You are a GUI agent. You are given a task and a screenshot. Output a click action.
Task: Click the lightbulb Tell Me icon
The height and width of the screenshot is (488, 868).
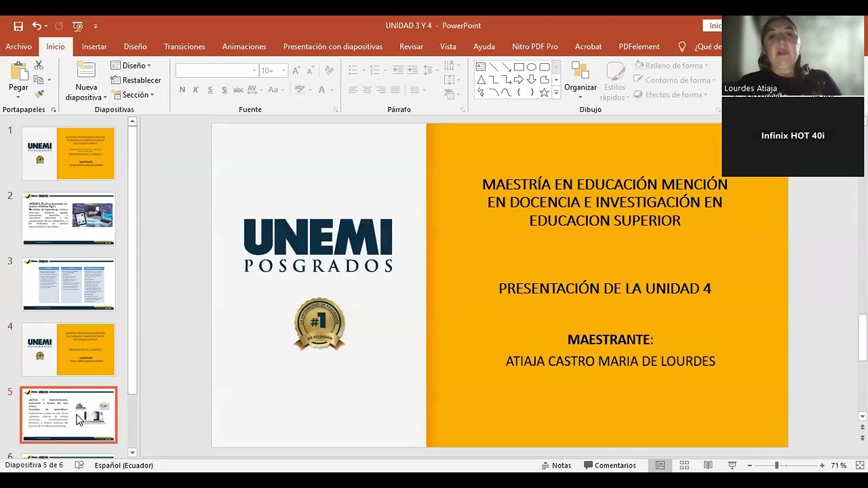682,47
